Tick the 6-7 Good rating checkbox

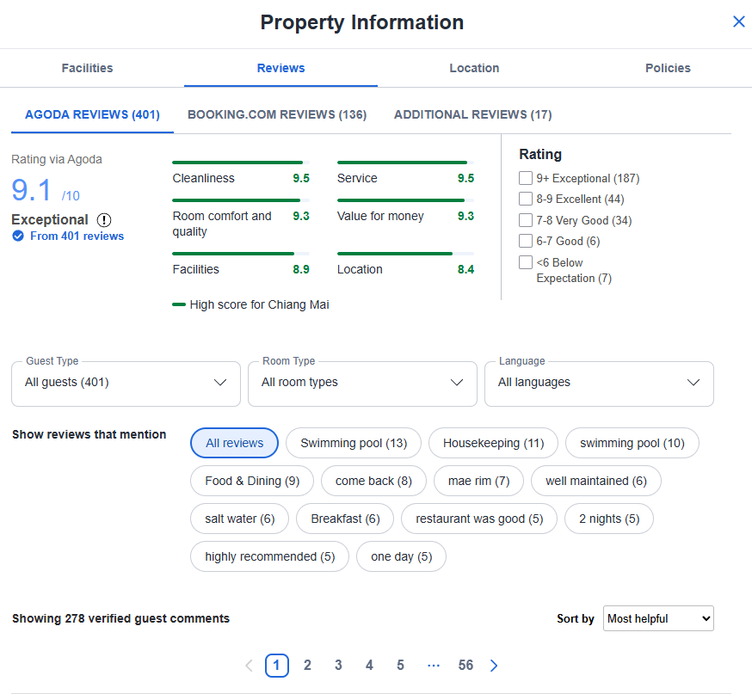[526, 241]
